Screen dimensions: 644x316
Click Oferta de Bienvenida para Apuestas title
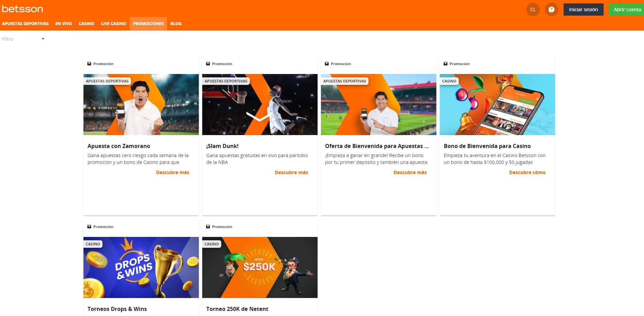coord(377,146)
